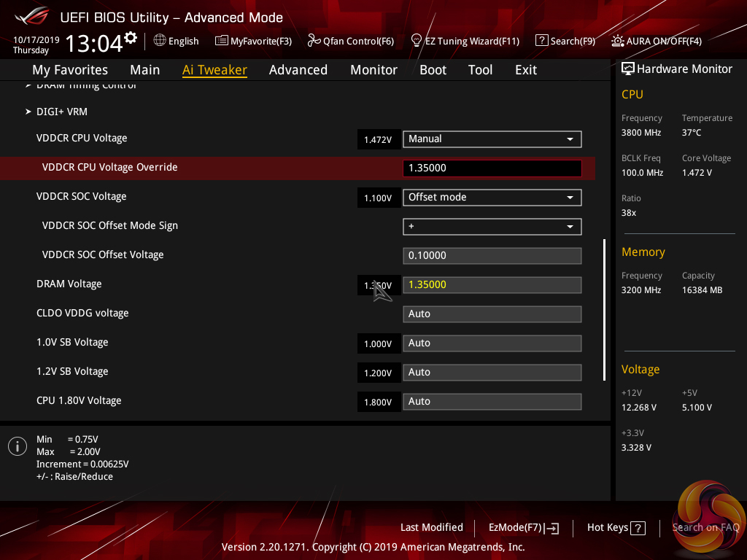Screen dimensions: 747x560
Task: Click the Hot Keys question mark icon
Action: tap(638, 528)
